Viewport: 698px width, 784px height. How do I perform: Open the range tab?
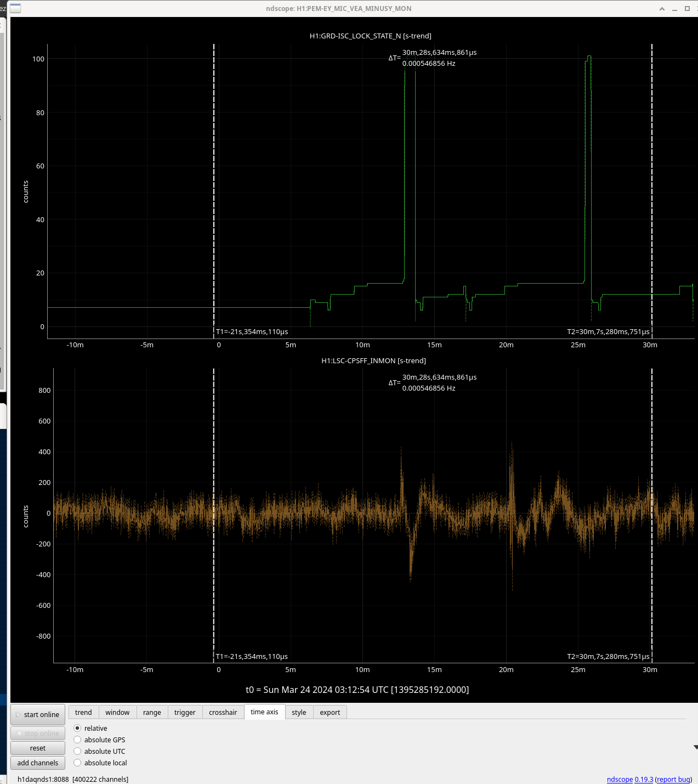[152, 712]
